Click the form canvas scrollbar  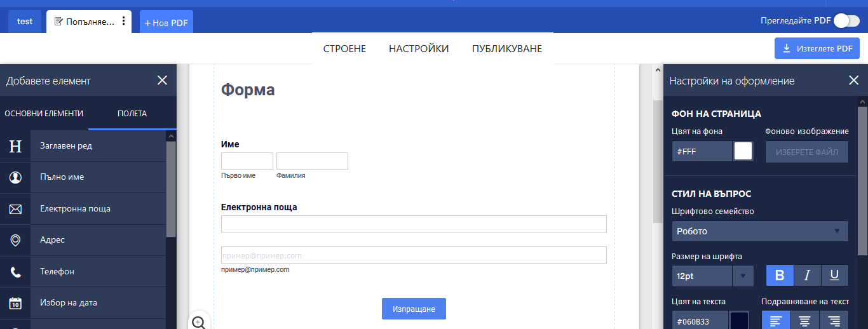[658, 162]
